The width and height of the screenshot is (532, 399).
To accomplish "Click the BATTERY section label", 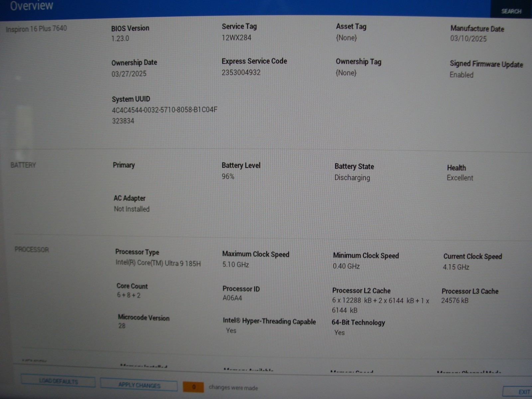I will pos(23,165).
